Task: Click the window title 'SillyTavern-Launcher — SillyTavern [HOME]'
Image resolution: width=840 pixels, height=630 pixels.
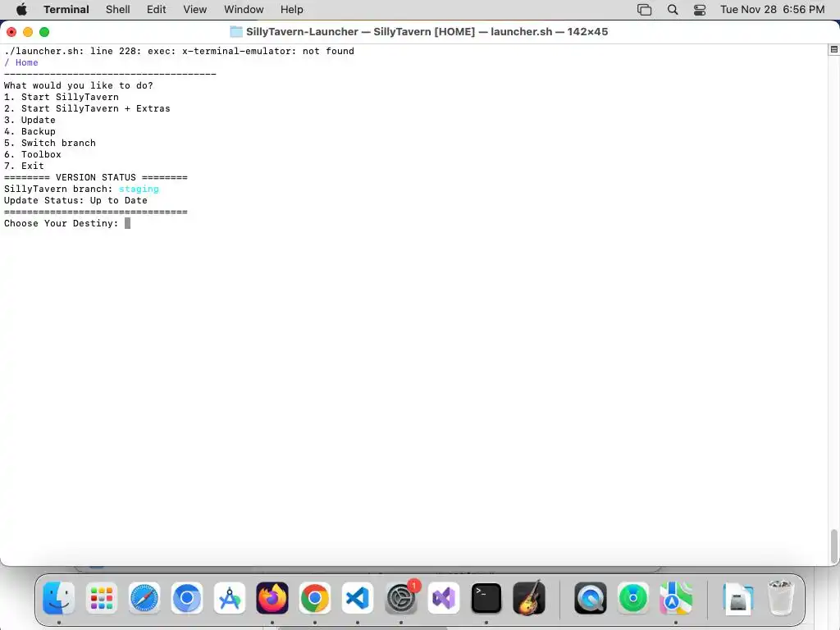Action: (x=361, y=32)
